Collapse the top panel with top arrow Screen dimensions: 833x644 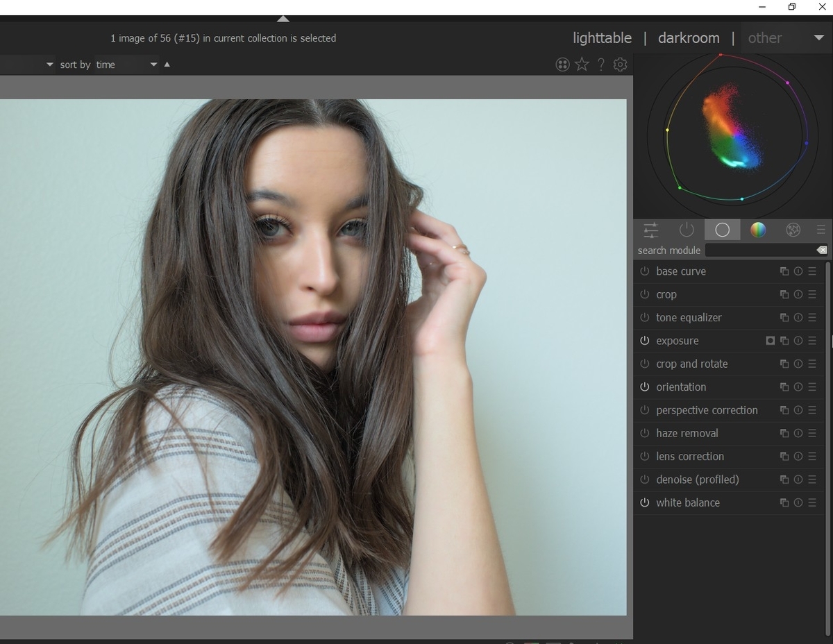coord(283,19)
